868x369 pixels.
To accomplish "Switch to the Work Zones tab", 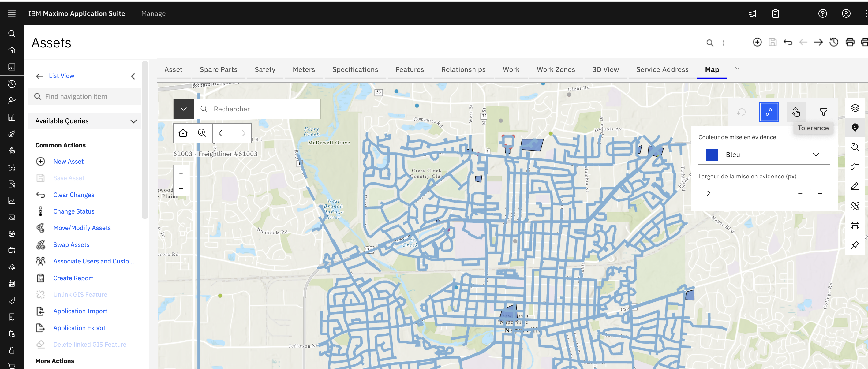I will [556, 69].
